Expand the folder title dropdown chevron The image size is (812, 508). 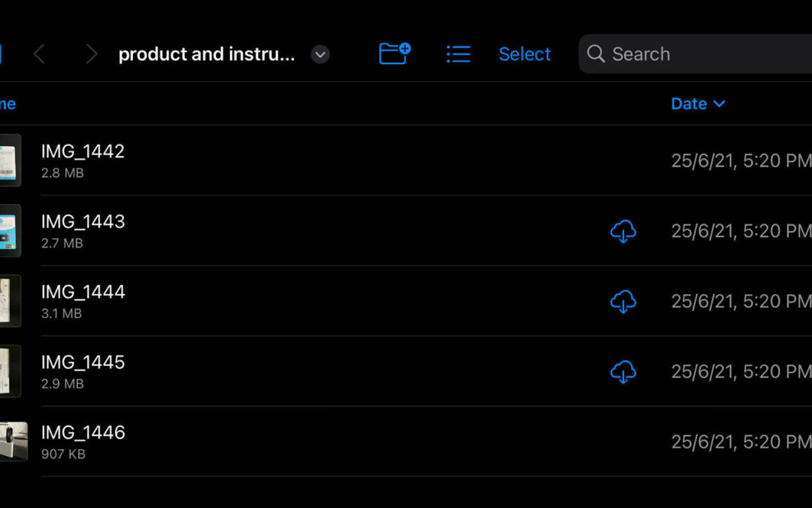click(x=320, y=54)
